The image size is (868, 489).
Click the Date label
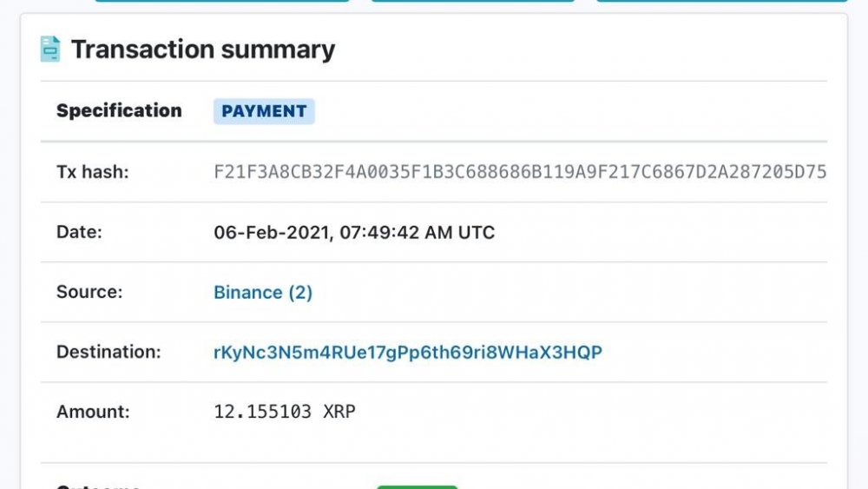[x=79, y=233]
